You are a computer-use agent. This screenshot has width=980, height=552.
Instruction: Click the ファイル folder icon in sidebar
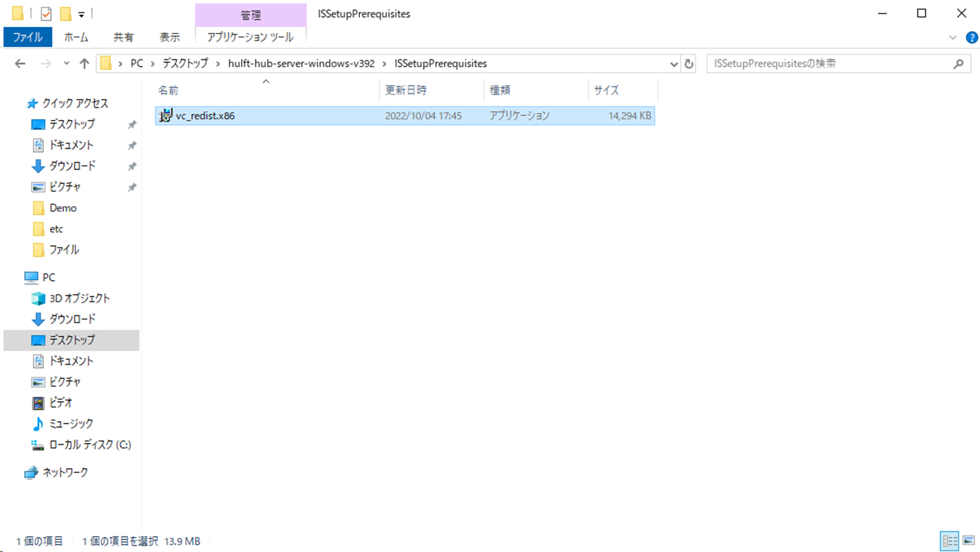[38, 250]
